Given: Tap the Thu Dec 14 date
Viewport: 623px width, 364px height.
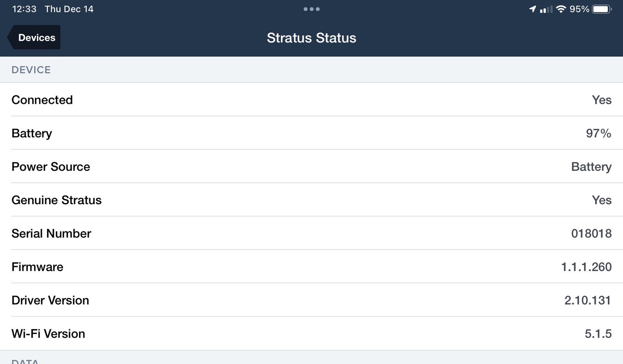Looking at the screenshot, I should 69,9.
